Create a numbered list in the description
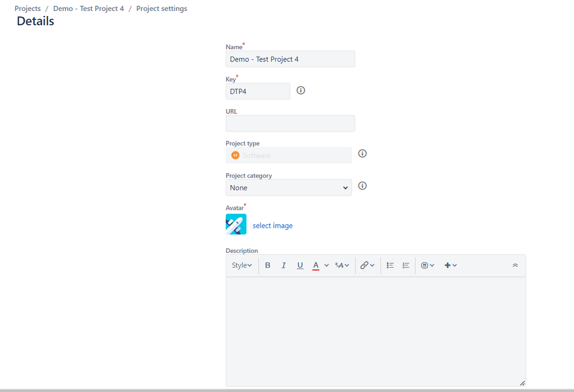 pyautogui.click(x=406, y=265)
